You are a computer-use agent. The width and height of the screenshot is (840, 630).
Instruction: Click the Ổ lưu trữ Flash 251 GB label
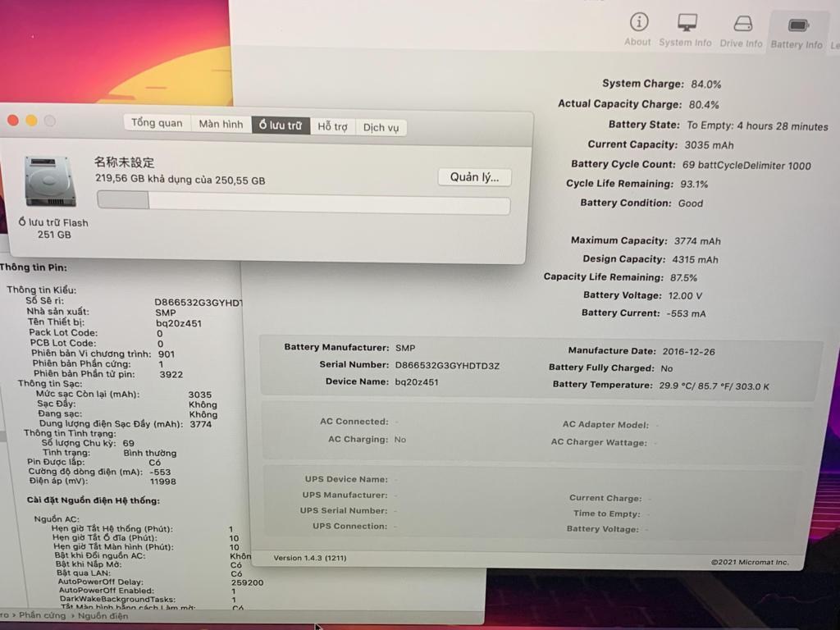(53, 228)
